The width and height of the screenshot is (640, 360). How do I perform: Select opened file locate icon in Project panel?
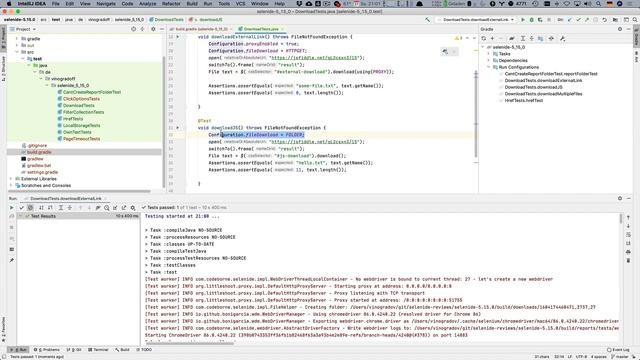(x=133, y=29)
